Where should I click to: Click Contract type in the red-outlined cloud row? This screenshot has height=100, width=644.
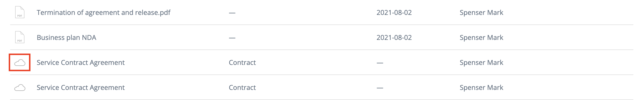242,62
